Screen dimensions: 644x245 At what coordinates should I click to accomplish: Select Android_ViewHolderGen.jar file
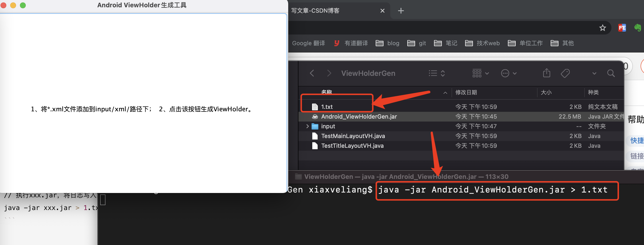point(461,116)
